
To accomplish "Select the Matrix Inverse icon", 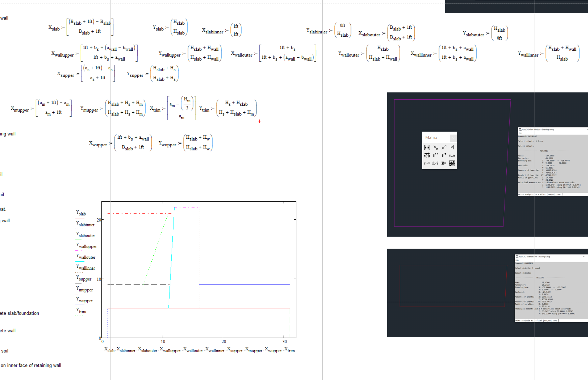I will pyautogui.click(x=444, y=147).
